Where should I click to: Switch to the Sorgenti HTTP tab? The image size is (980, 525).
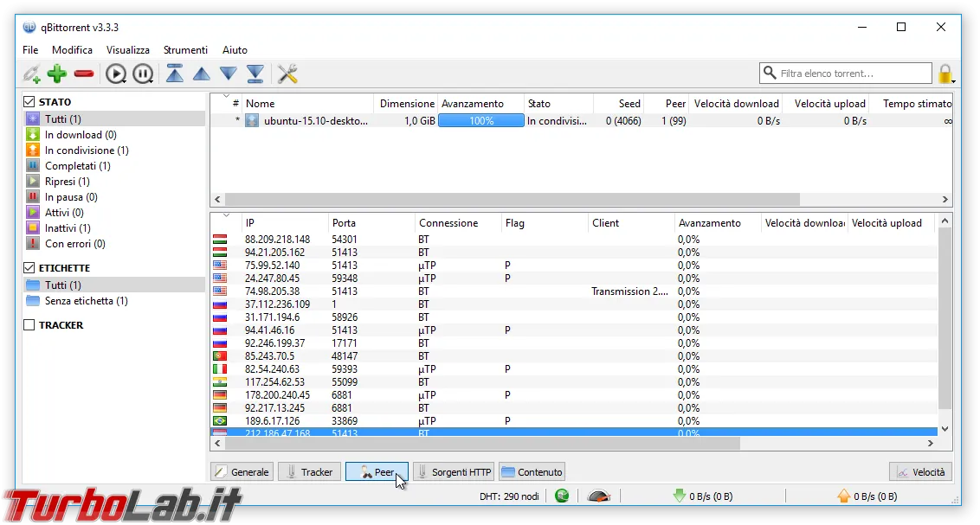[455, 472]
